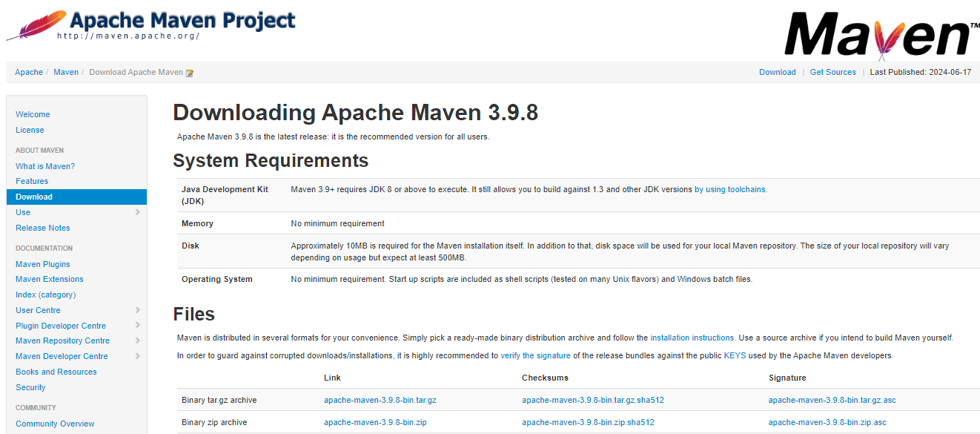Click Apache in the breadcrumb trail

(x=29, y=72)
